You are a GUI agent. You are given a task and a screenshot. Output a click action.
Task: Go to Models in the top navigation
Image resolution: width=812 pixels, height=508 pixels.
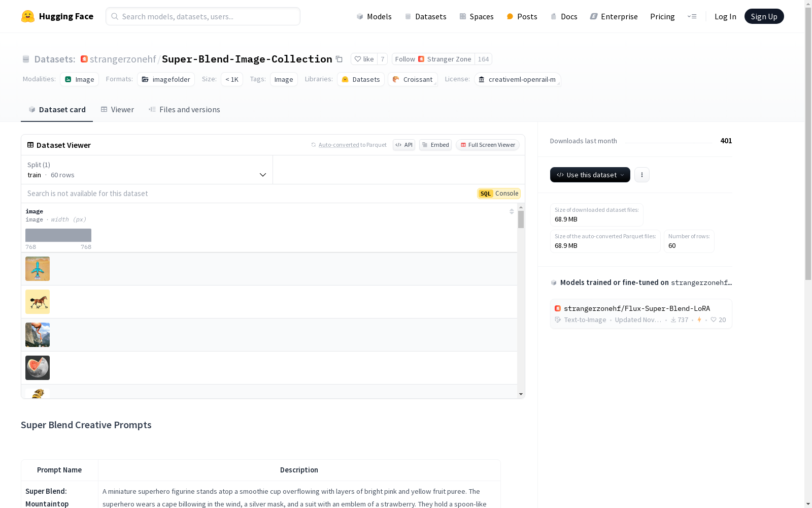coord(374,16)
